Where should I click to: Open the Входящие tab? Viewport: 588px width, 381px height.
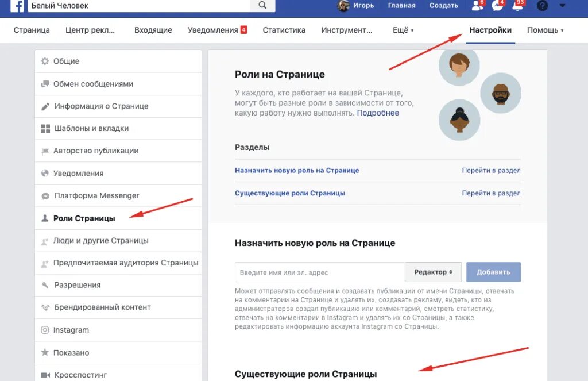153,30
